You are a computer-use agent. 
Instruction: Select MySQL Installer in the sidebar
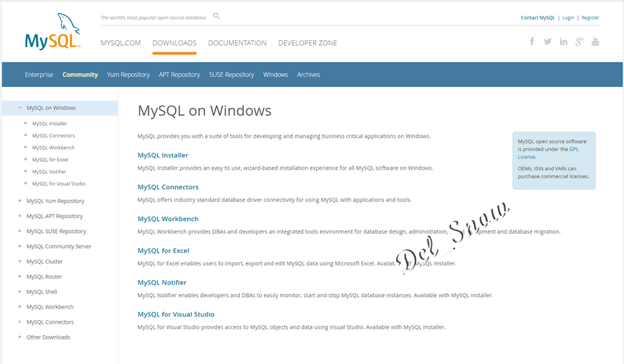click(50, 124)
